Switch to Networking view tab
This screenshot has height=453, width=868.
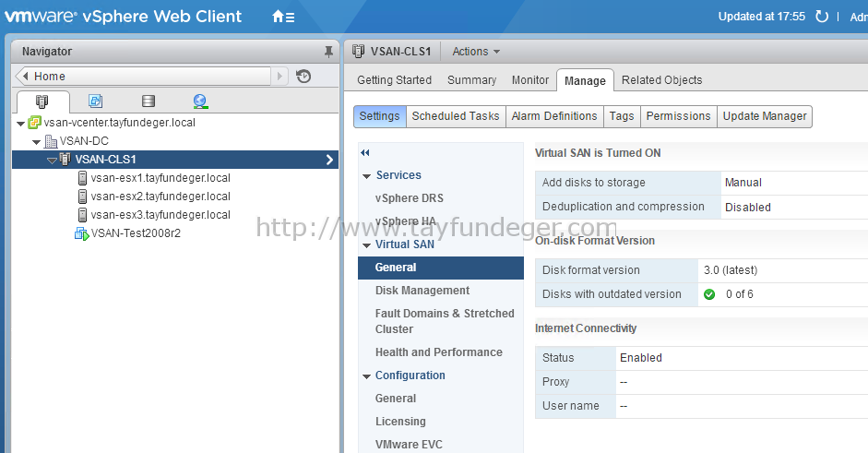point(200,101)
